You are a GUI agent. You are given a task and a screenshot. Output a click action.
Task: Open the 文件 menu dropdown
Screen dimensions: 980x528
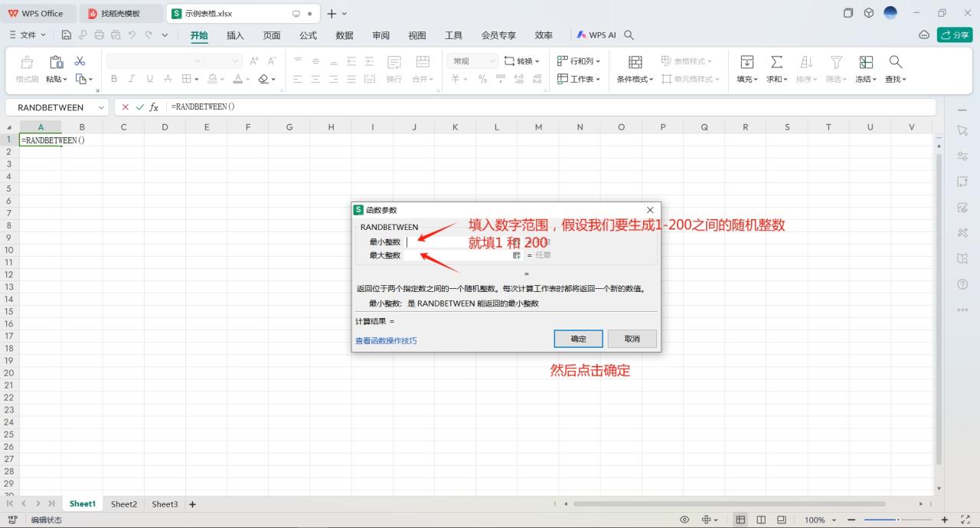pos(28,35)
